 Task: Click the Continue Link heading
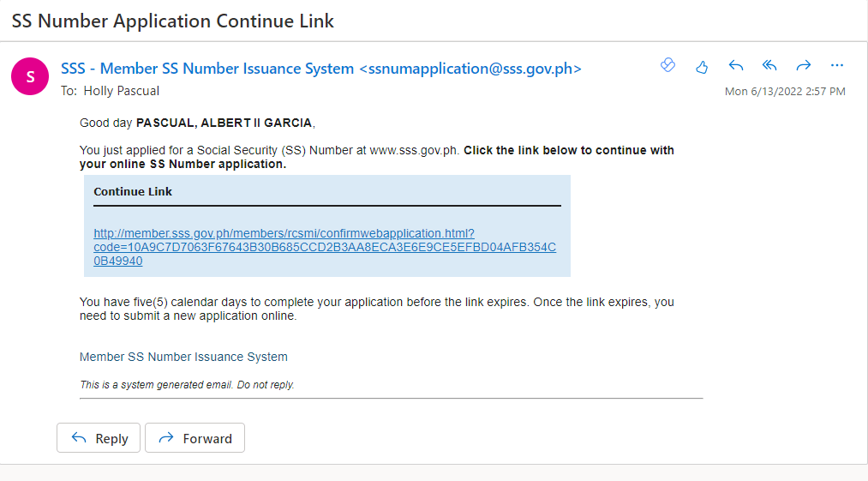point(133,192)
